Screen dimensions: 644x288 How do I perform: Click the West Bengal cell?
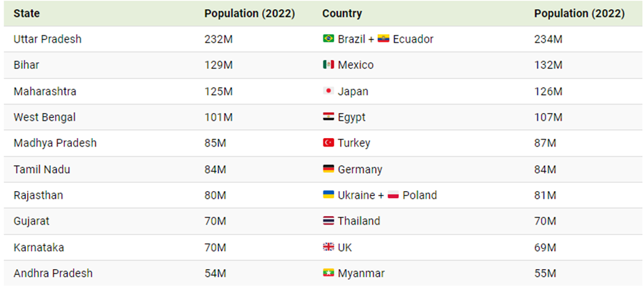click(45, 117)
